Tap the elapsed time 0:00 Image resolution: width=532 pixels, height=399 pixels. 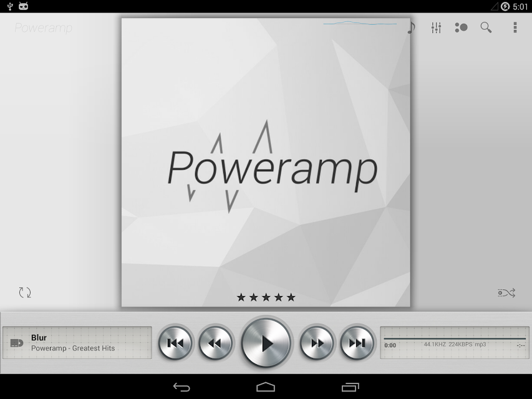coord(390,345)
